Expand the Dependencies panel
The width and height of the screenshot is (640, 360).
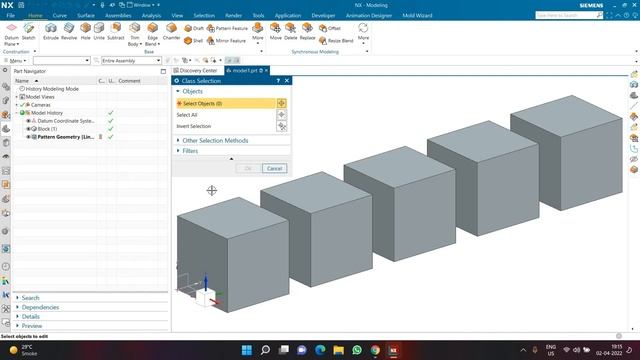18,307
